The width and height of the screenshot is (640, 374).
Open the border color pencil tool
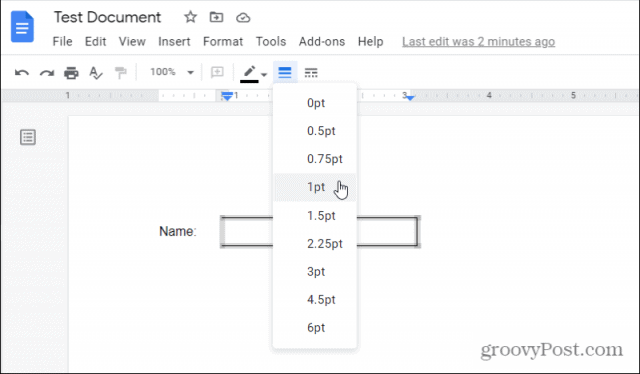coord(249,73)
